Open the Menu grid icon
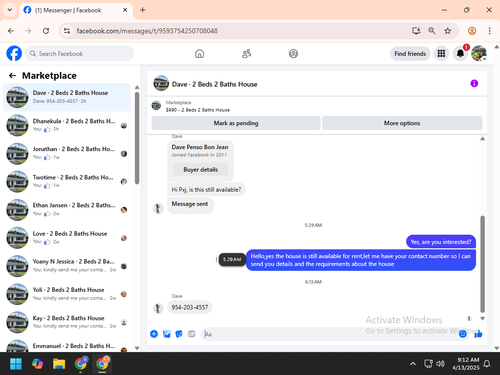500x375 pixels. [441, 53]
